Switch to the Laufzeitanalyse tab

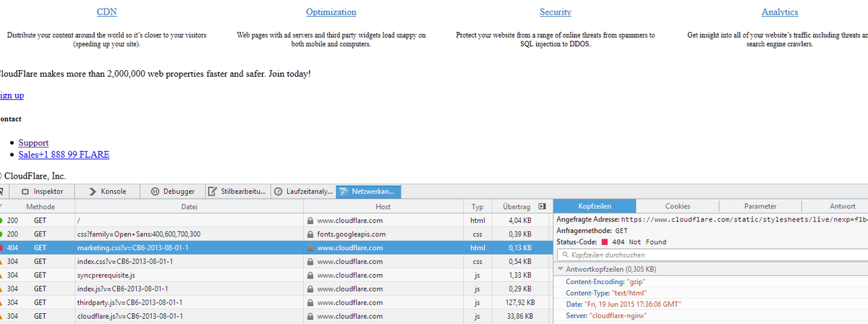point(304,192)
